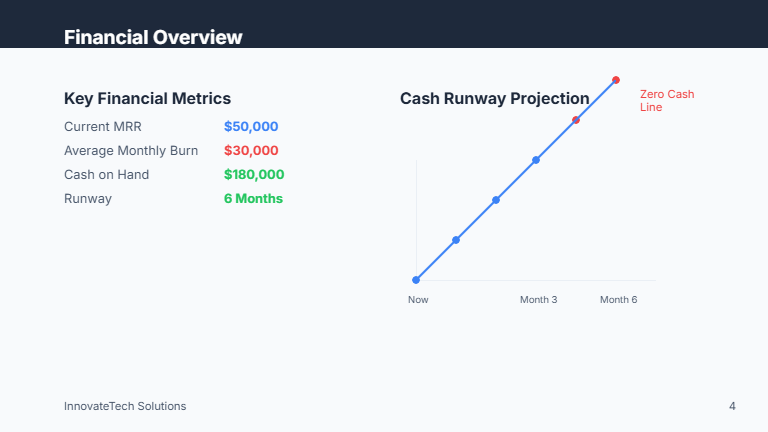Click the Runway label
The height and width of the screenshot is (432, 768).
(x=88, y=198)
